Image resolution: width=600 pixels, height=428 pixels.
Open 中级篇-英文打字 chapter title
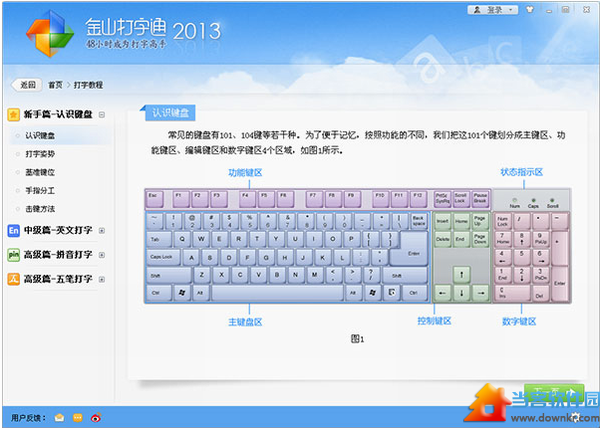pyautogui.click(x=58, y=230)
